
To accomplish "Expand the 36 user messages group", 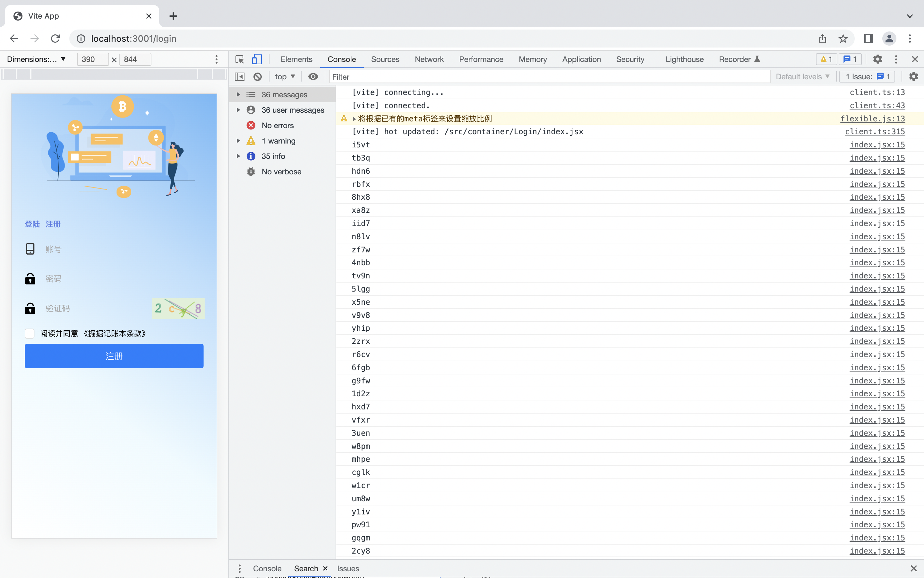I will (238, 110).
